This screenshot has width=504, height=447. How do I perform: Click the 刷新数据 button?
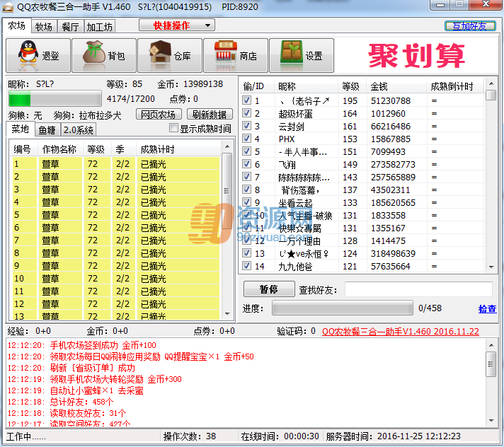tap(210, 114)
